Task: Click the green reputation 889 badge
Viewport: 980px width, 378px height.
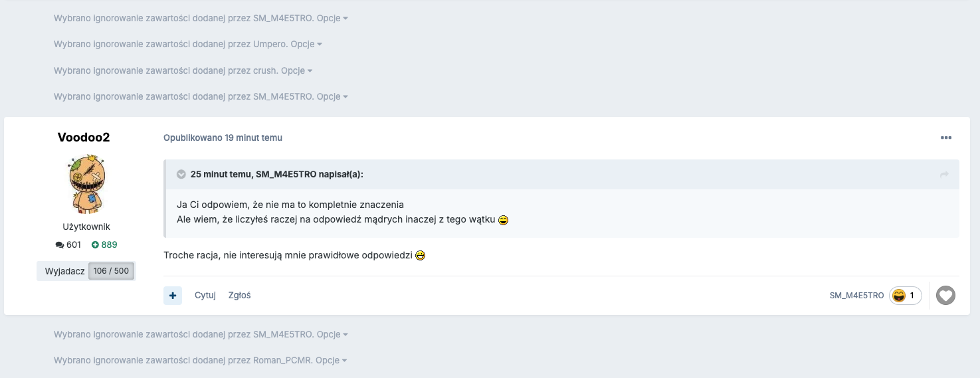Action: [104, 245]
